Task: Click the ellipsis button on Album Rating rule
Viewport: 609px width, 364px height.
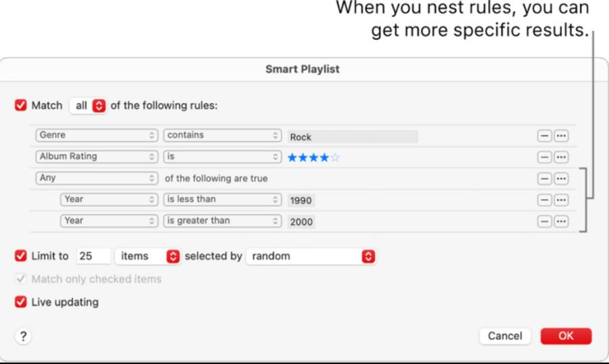Action: [561, 157]
